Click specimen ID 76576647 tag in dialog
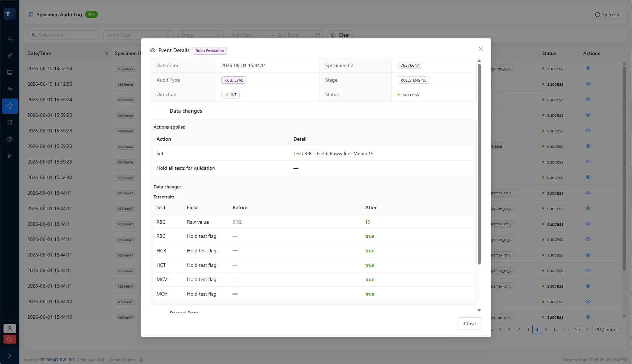Image resolution: width=632 pixels, height=364 pixels. 410,65
